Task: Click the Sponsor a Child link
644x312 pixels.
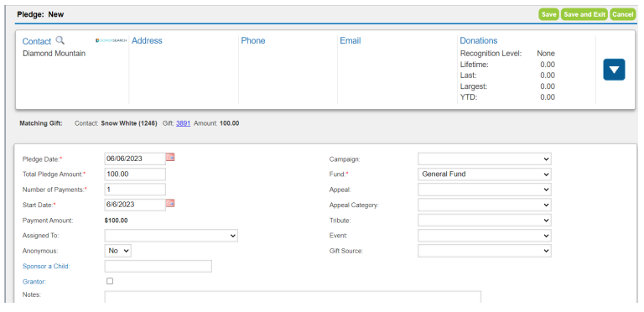Action: (46, 267)
